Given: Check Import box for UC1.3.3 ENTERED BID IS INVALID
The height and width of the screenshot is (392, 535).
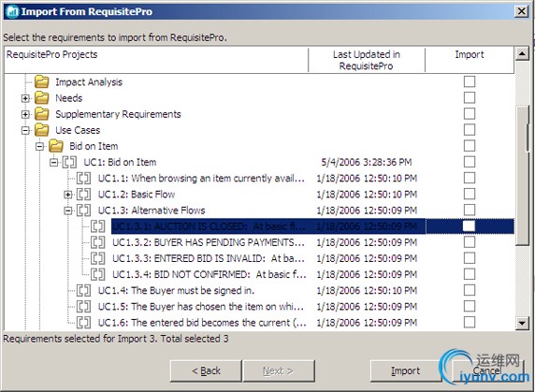Looking at the screenshot, I should coord(470,258).
